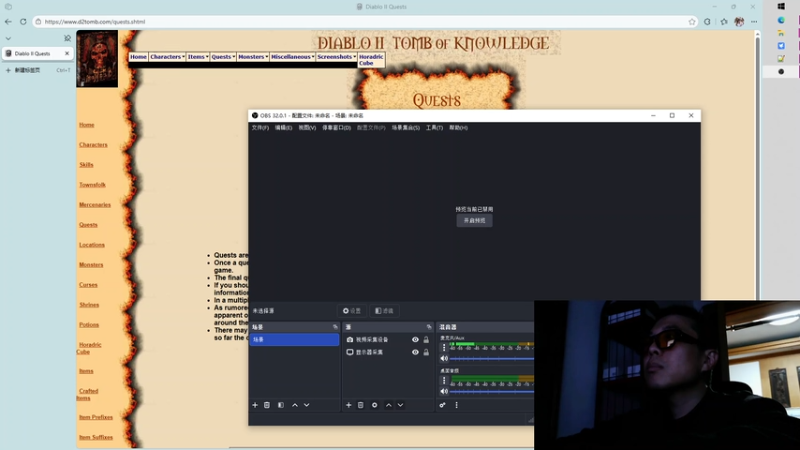Screen dimensions: 800x450
Task: Click the filters button in OBS source toolbar
Action: pyautogui.click(x=384, y=311)
